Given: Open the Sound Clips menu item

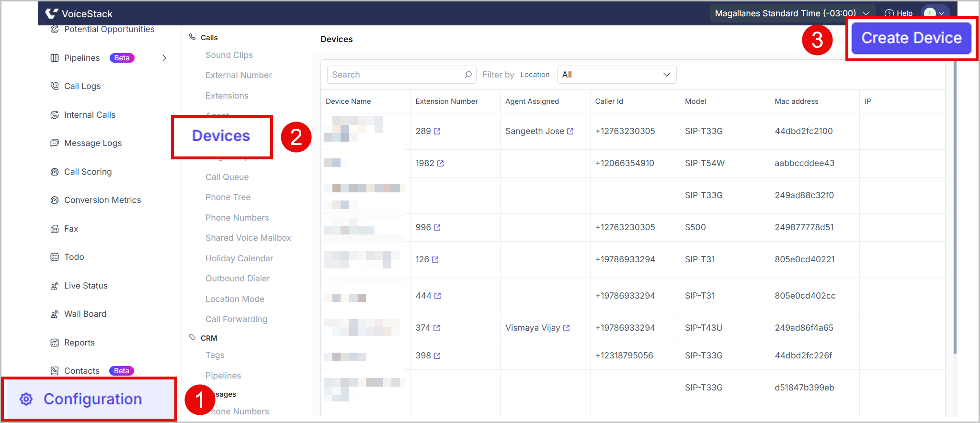Looking at the screenshot, I should click(x=229, y=55).
